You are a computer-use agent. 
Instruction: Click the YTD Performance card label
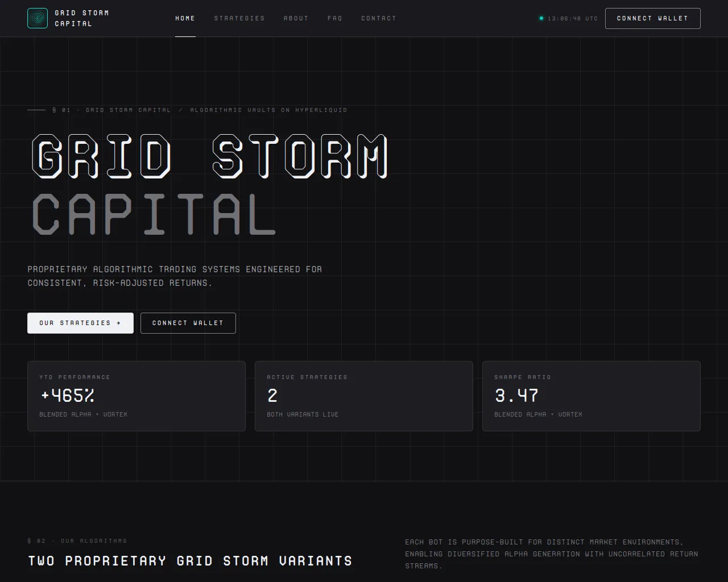coord(75,377)
